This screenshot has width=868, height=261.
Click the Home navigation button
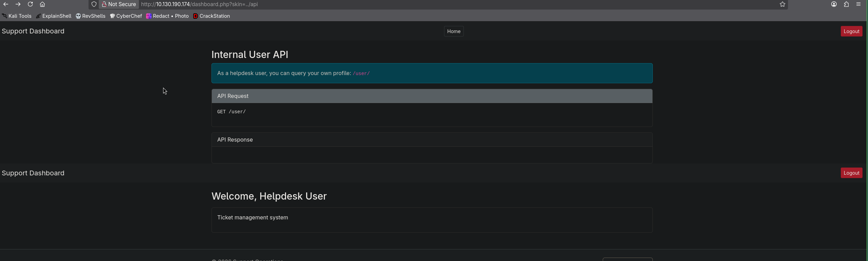[x=454, y=31]
